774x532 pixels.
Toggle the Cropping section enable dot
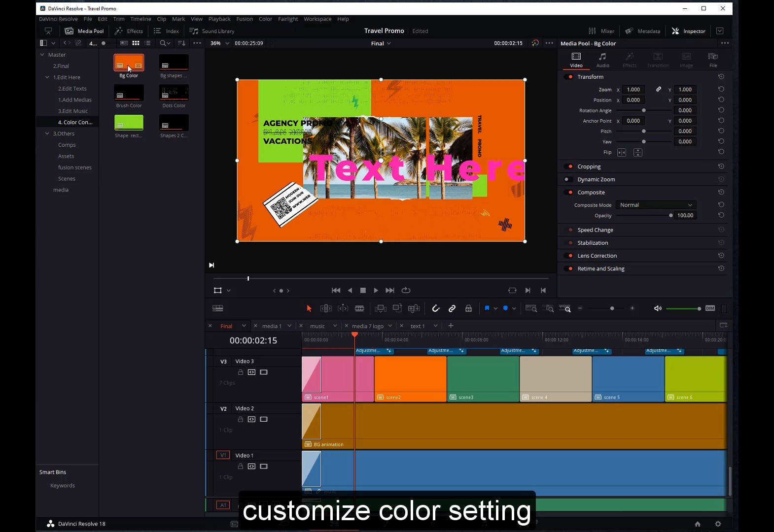point(570,166)
